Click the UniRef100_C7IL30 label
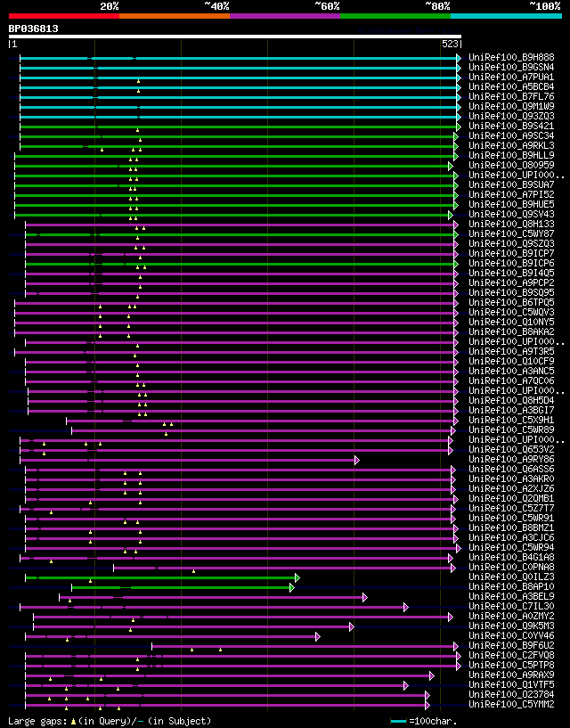 (x=511, y=606)
